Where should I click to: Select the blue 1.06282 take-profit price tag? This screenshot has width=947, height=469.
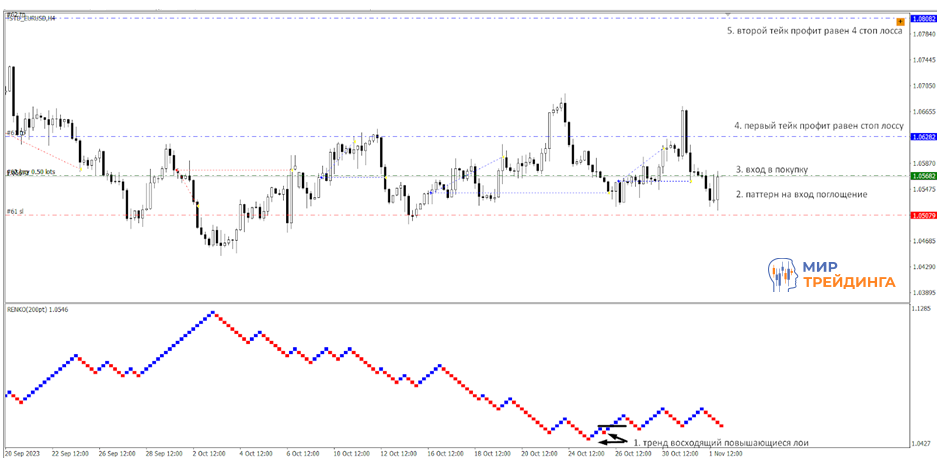922,136
